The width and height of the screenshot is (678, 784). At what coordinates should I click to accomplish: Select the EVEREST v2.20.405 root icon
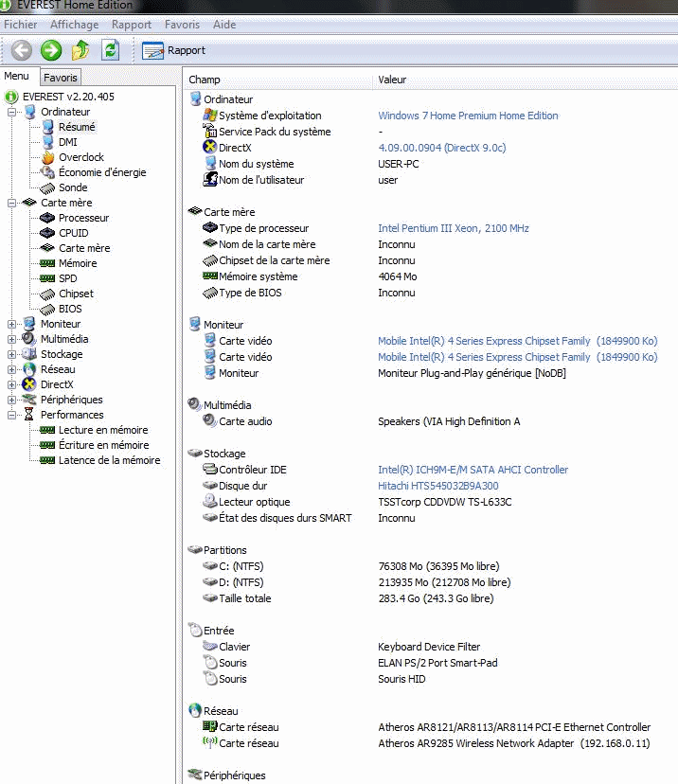coord(11,97)
